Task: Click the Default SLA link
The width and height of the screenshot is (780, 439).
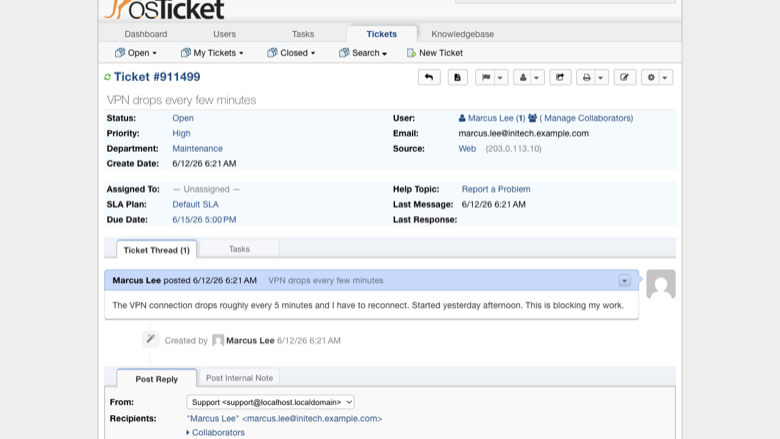Action: coord(195,204)
